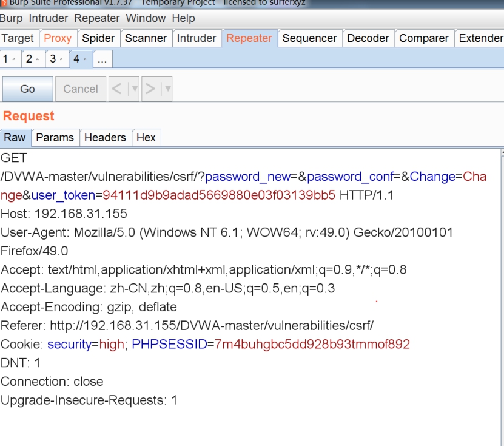Click the Accept-Encoding: gzip, deflate line
This screenshot has width=504, height=446.
(89, 307)
